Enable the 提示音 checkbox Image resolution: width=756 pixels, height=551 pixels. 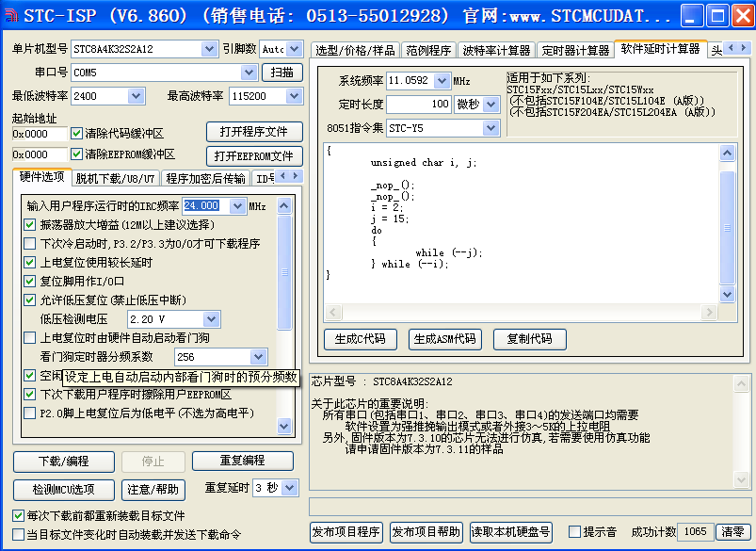point(574,532)
